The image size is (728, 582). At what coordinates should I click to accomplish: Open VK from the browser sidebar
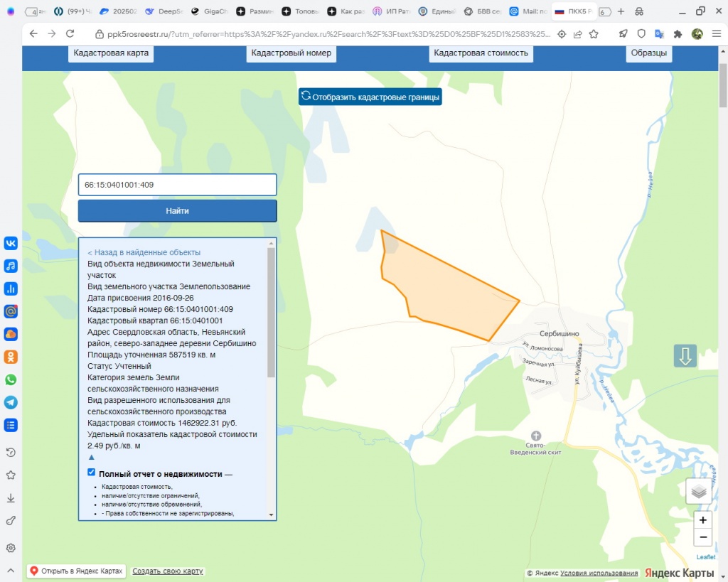pyautogui.click(x=11, y=243)
